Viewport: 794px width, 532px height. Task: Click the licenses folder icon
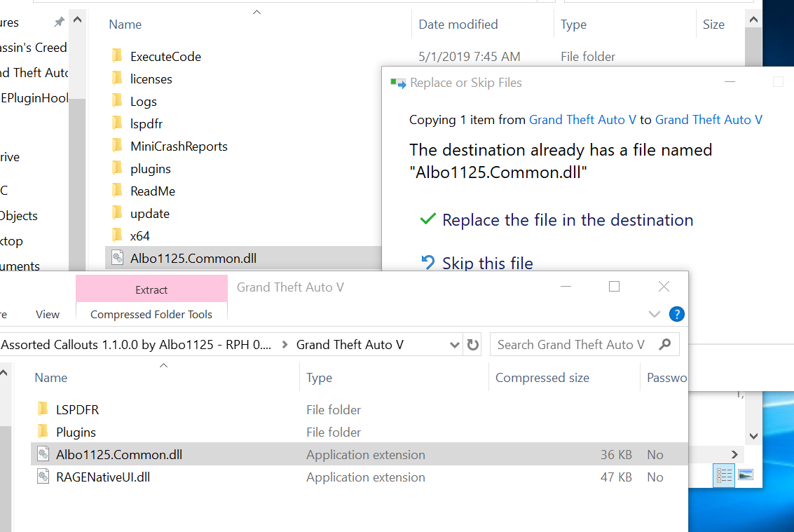point(117,78)
